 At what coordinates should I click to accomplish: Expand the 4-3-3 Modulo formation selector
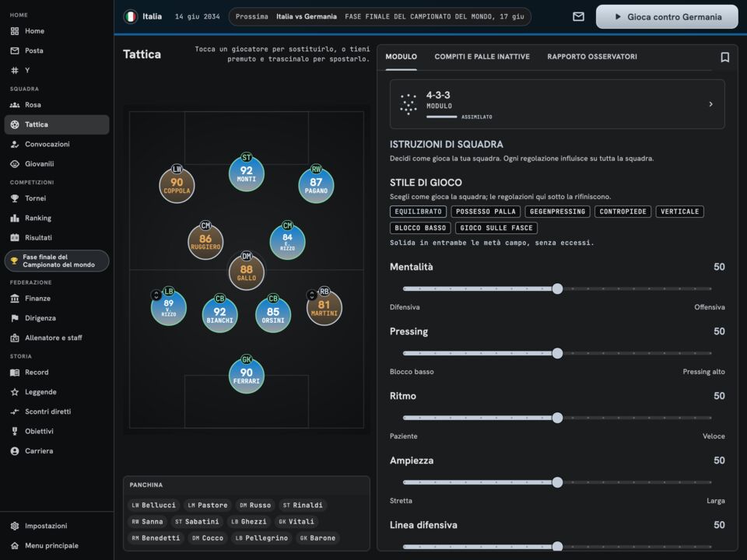coord(557,104)
